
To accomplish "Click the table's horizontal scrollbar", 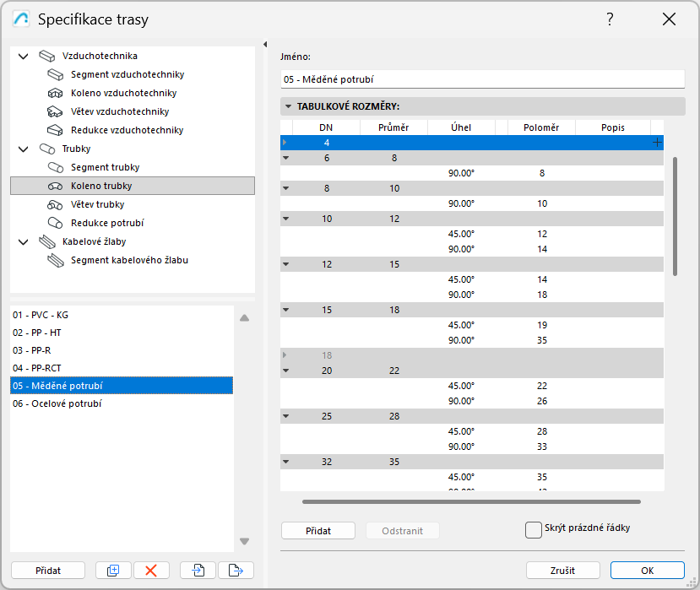I will (x=471, y=501).
